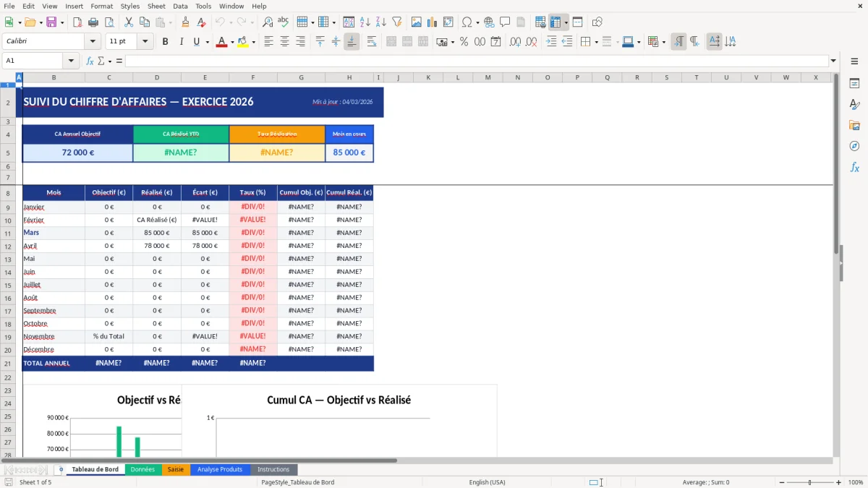Screen dimensions: 868x488
Task: Open the sidebar Gallery icon
Action: [854, 125]
